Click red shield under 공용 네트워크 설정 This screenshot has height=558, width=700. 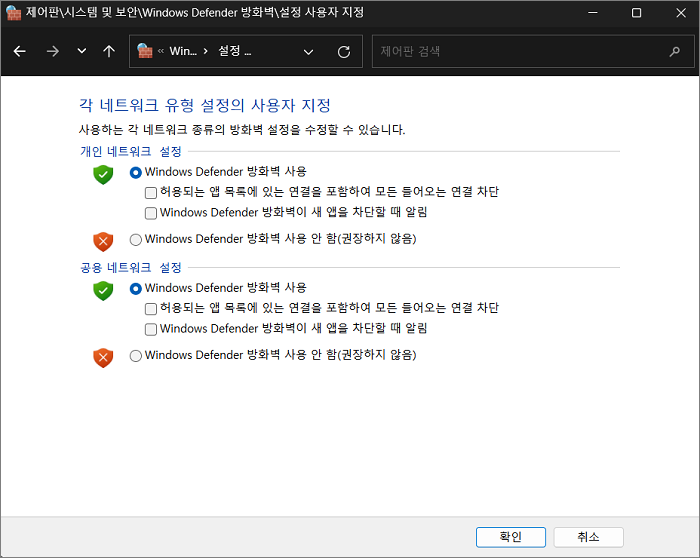(103, 357)
